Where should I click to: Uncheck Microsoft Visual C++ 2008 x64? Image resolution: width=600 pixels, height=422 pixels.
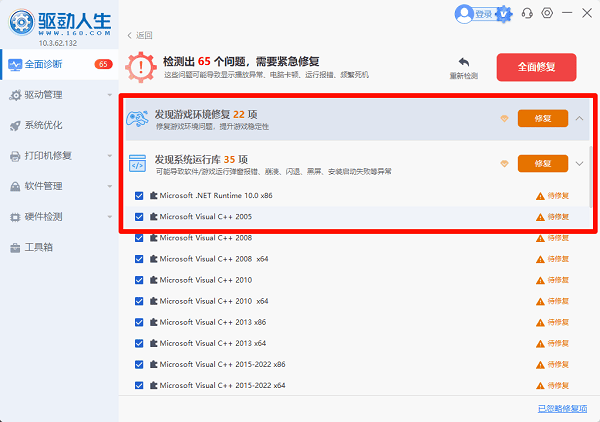(x=139, y=259)
